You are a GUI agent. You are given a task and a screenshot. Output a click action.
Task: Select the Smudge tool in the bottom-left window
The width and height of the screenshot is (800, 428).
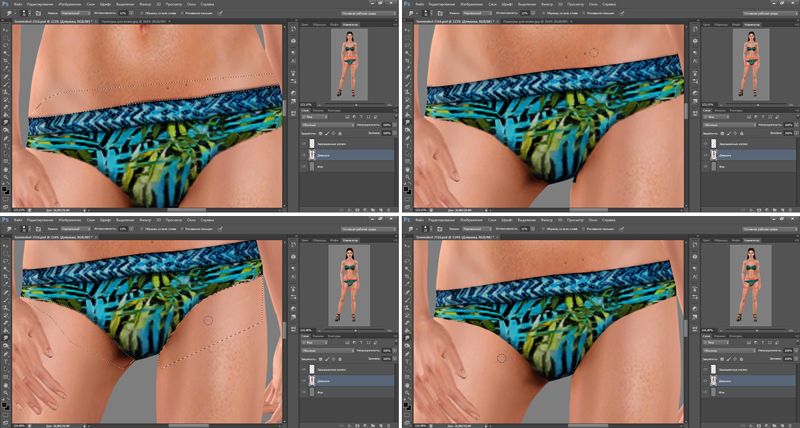click(x=6, y=340)
